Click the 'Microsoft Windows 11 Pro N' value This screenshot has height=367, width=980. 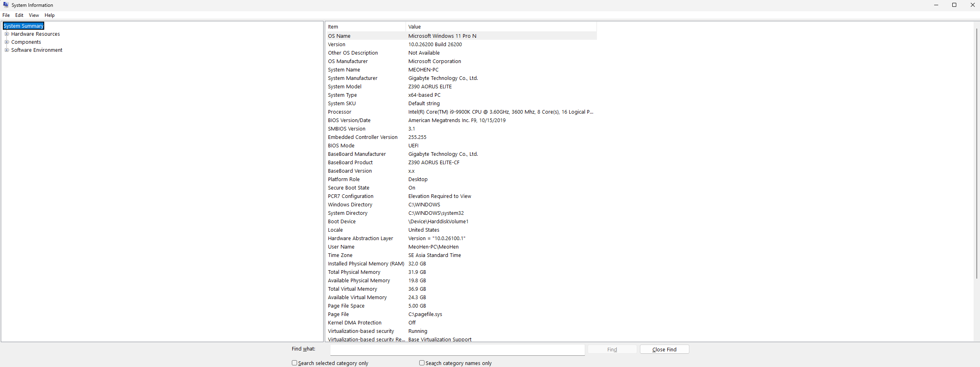[442, 36]
